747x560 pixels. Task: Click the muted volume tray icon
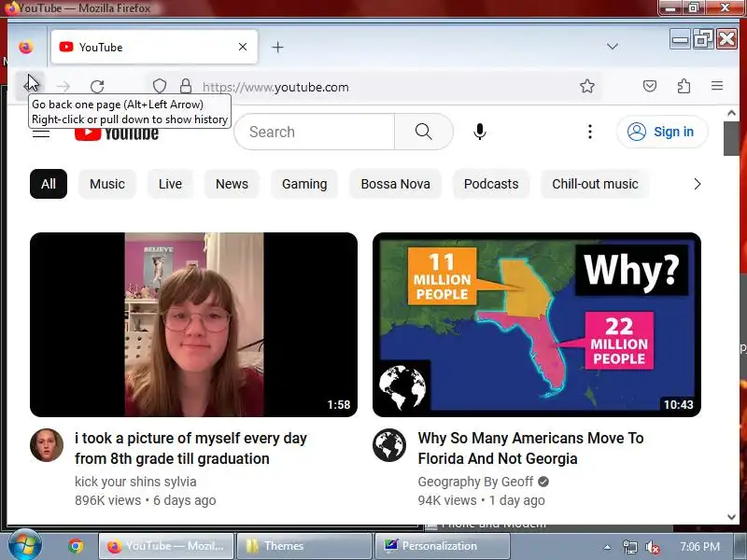(x=652, y=547)
